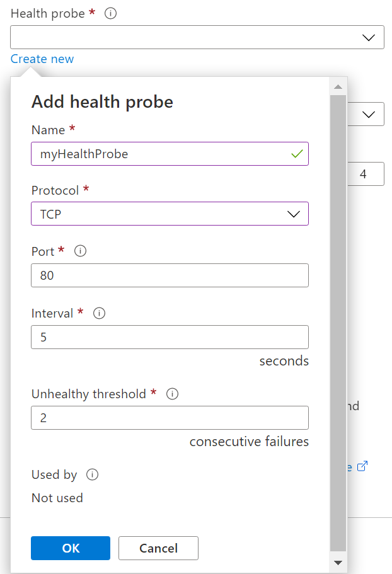
Task: Open the dropdown behind the dialog
Action: point(369,114)
